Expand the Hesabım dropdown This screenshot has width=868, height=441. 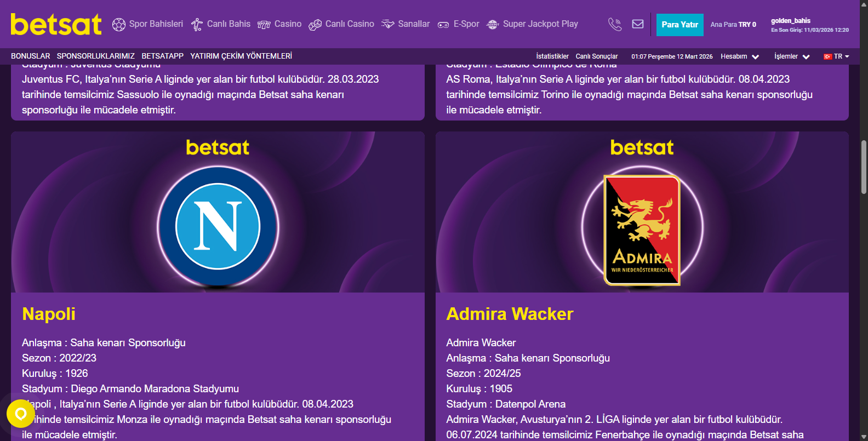click(739, 56)
